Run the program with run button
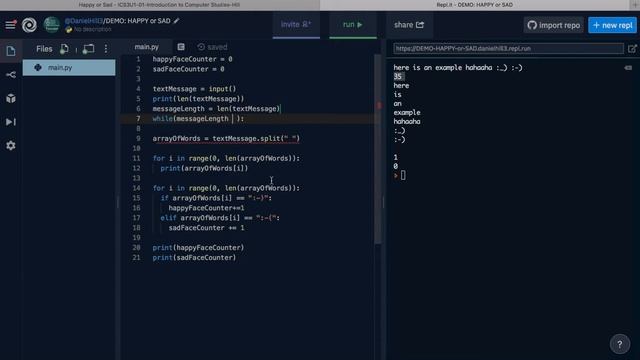 (x=353, y=25)
